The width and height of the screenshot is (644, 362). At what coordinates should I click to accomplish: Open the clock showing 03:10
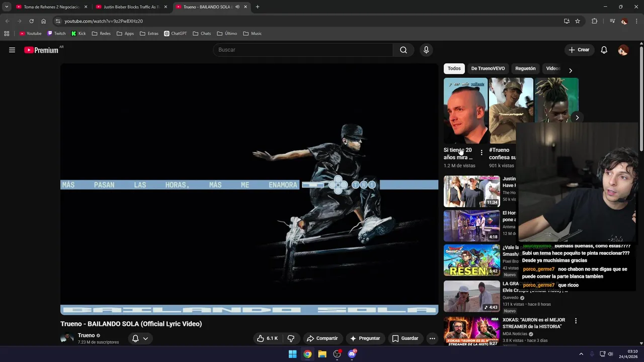(628, 354)
